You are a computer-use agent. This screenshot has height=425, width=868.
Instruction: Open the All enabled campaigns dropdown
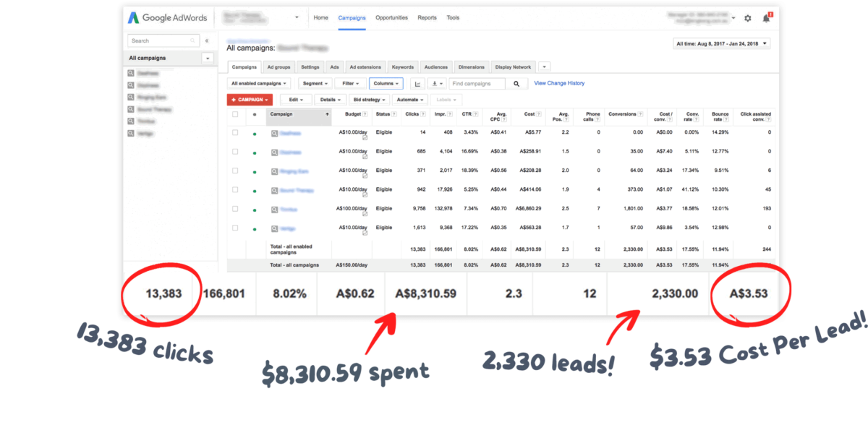pyautogui.click(x=259, y=84)
